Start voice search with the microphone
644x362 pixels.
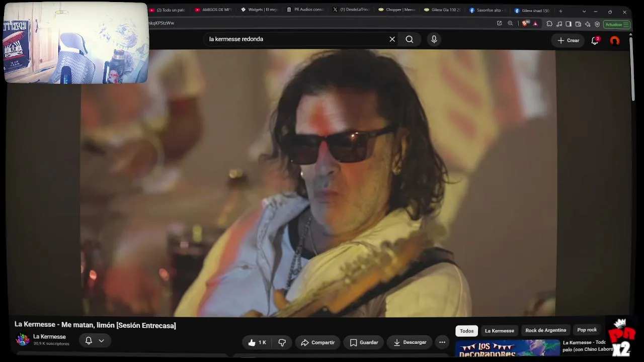434,39
